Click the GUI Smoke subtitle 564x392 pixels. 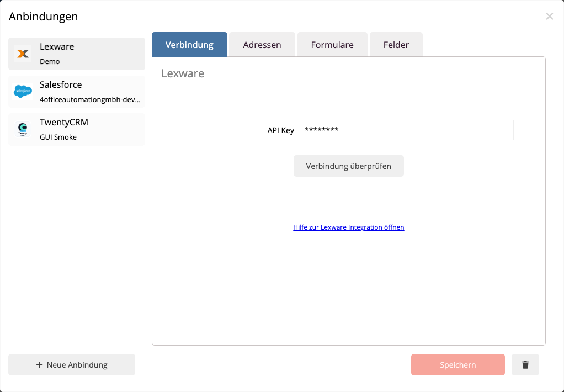pos(58,137)
